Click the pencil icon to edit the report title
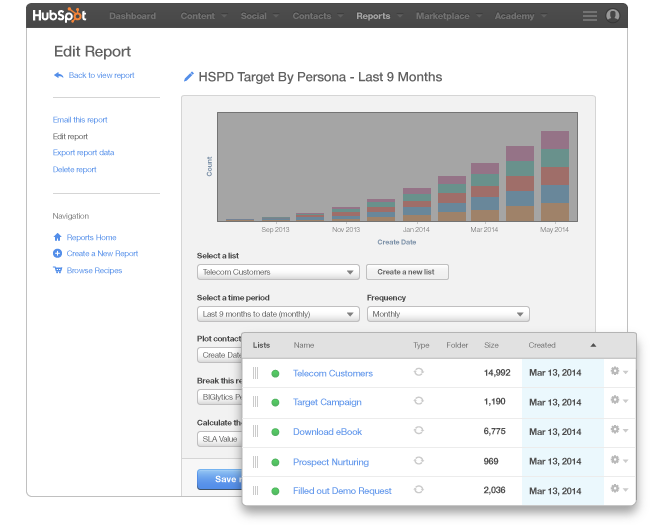This screenshot has height=525, width=650. (189, 77)
